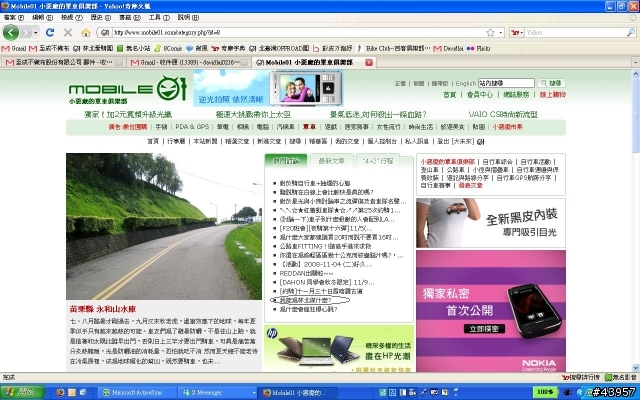Screen dimensions: 640x400
Task: Open the back/forward history dropdown arrow
Action: click(x=36, y=32)
